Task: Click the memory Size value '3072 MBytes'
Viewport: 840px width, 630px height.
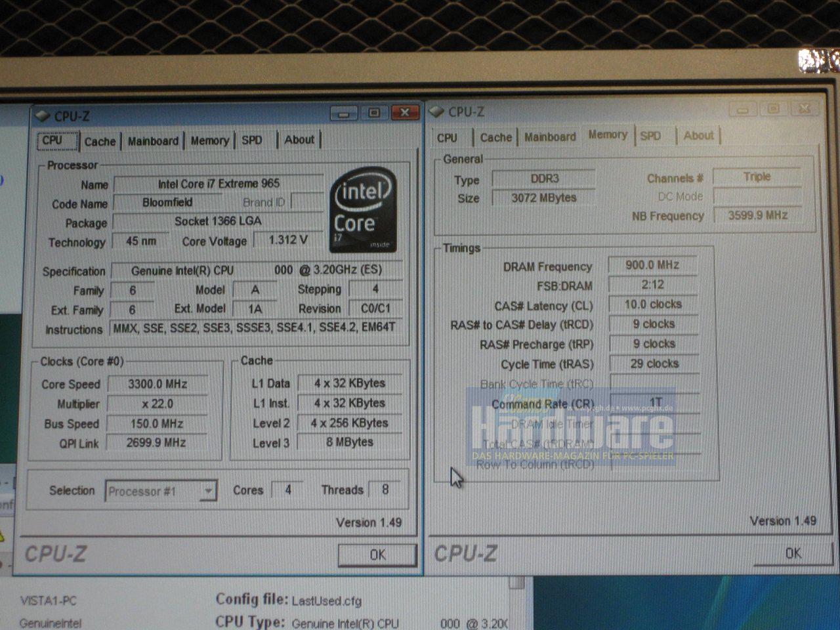Action: pyautogui.click(x=544, y=198)
